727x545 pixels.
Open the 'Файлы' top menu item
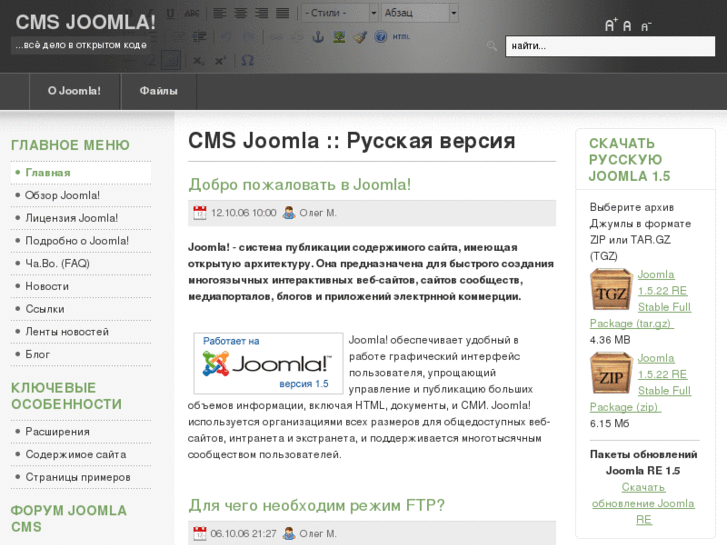(x=159, y=91)
